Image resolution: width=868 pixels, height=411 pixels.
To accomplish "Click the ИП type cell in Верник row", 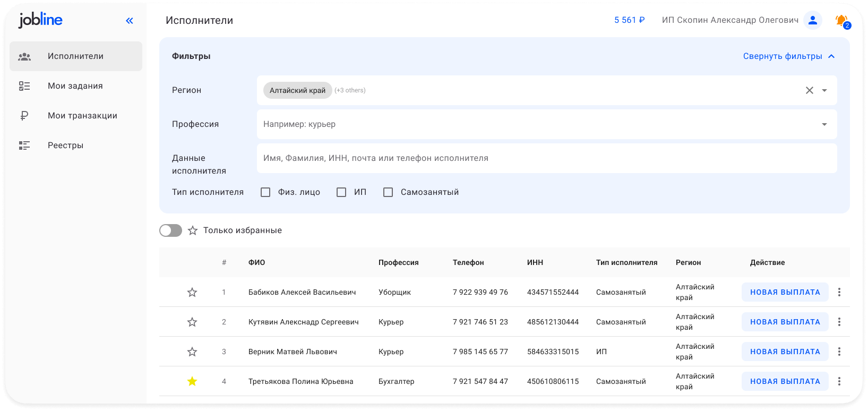I will [x=601, y=352].
